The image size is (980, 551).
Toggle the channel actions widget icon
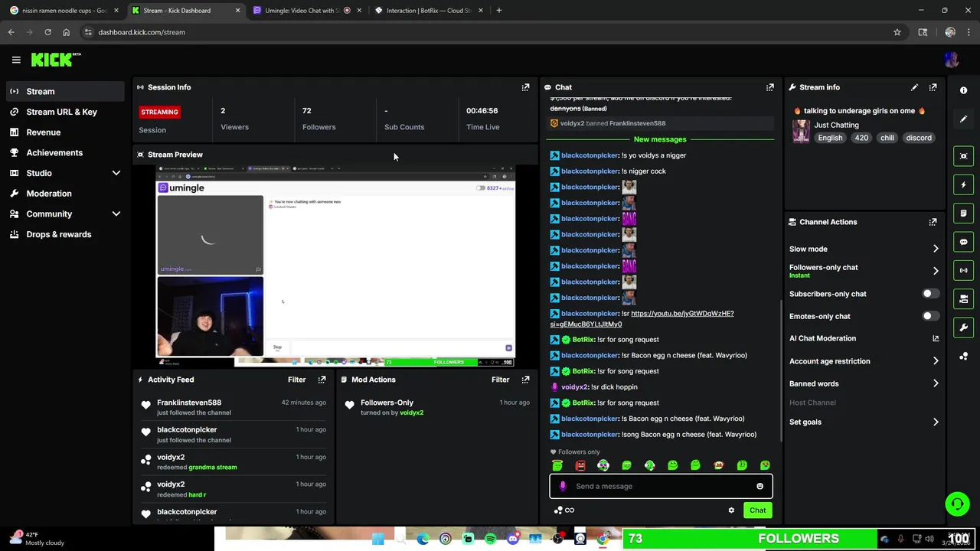coord(964,298)
